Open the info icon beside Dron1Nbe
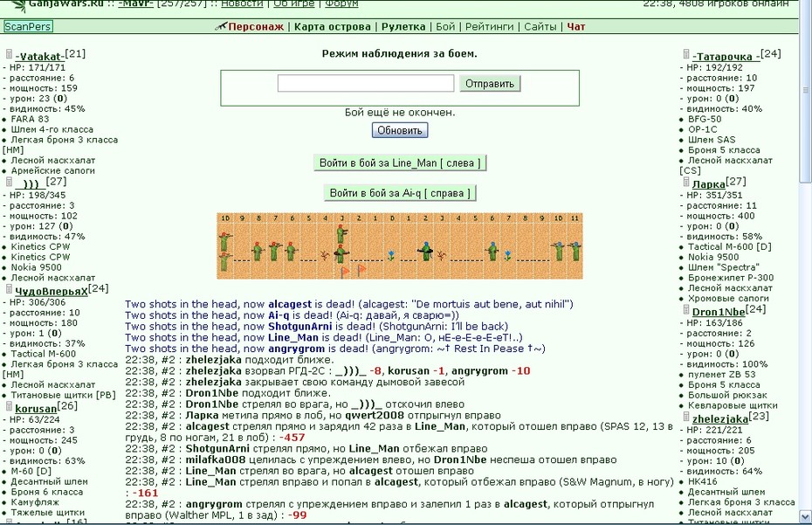 click(686, 309)
